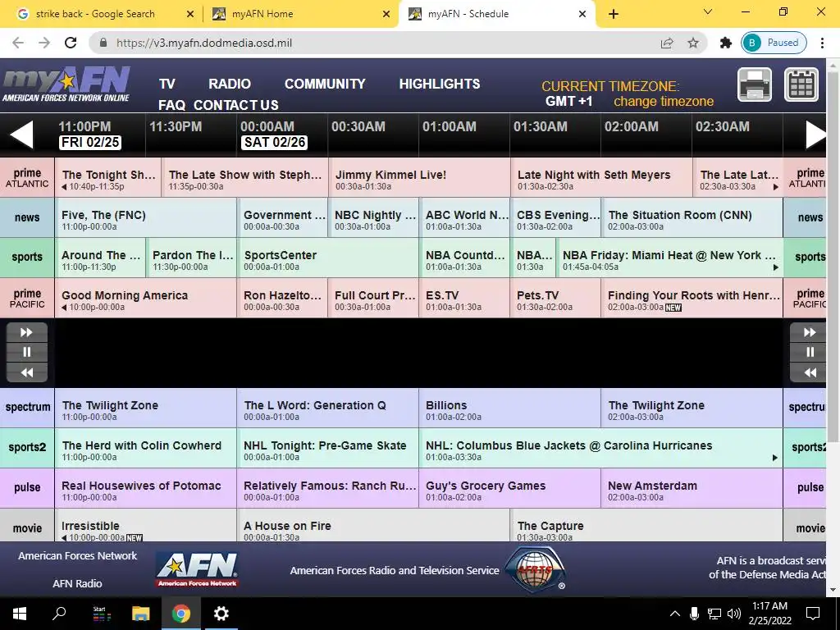The image size is (840, 630).
Task: Open Settings gear in the taskbar
Action: pyautogui.click(x=221, y=614)
